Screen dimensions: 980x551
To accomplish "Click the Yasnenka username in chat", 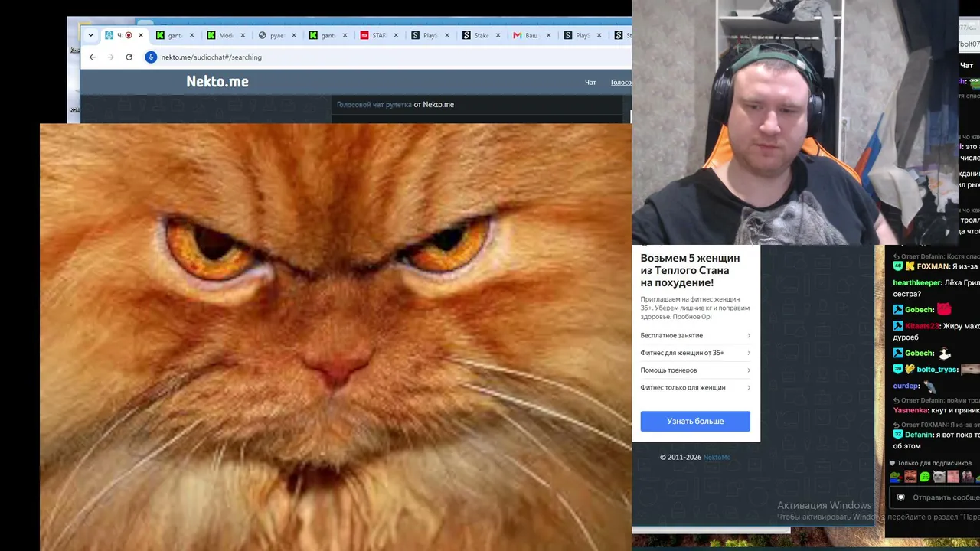I will pyautogui.click(x=911, y=410).
